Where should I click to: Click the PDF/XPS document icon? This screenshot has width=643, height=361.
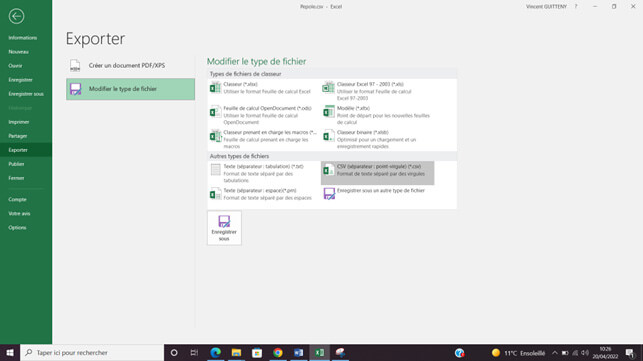(x=75, y=66)
